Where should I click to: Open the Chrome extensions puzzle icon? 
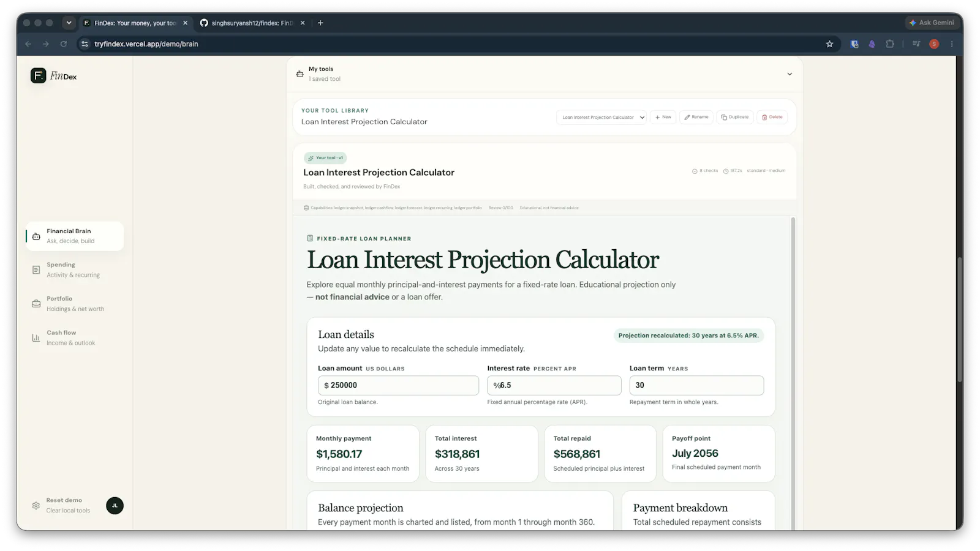click(890, 44)
